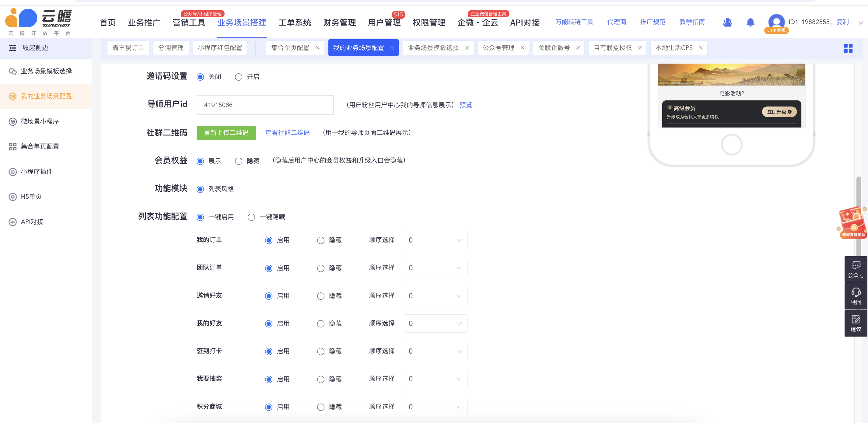Click the grid view icon at top right
Image resolution: width=868 pixels, height=423 pixels.
(x=848, y=48)
